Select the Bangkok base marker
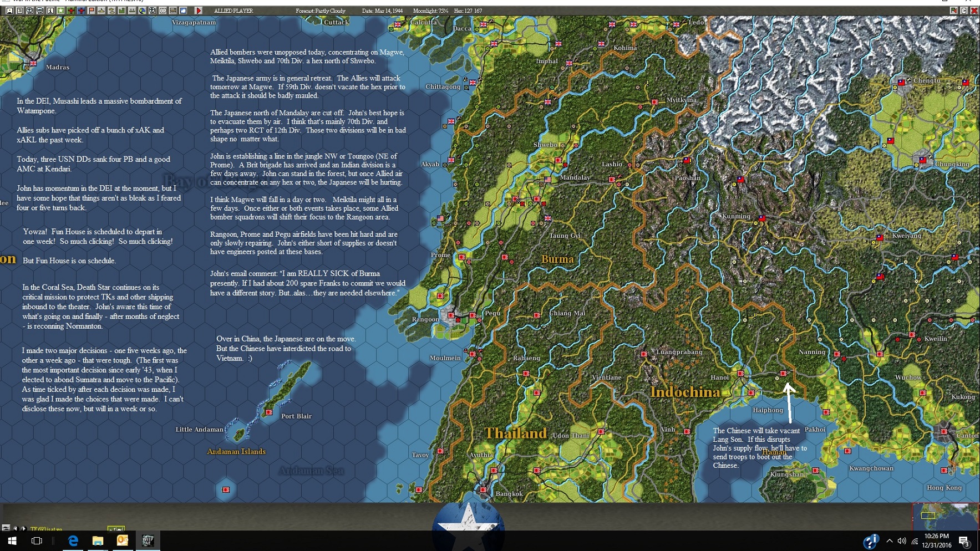This screenshot has height=551, width=980. pos(484,490)
